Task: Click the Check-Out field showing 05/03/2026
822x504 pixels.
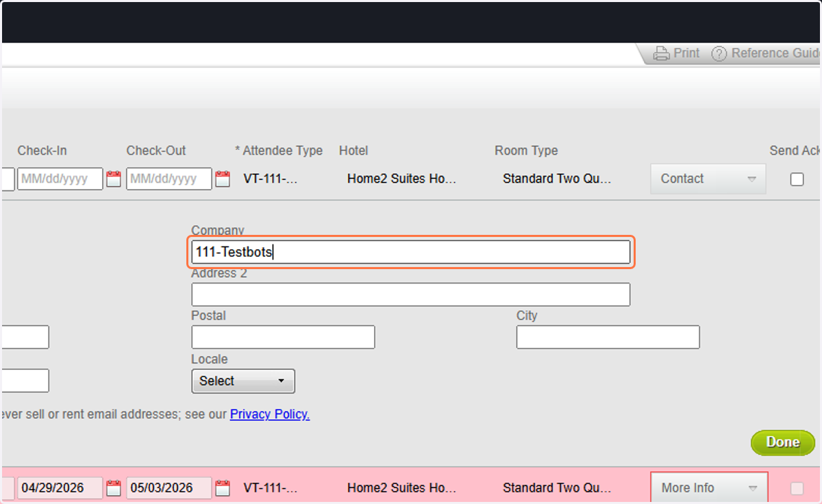Action: click(x=169, y=488)
